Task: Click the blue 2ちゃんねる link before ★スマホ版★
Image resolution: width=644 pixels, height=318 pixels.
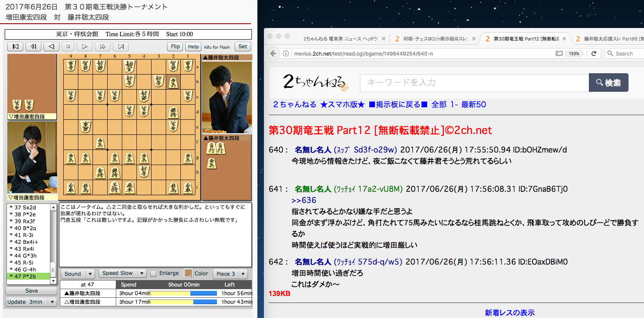Action: tap(295, 104)
